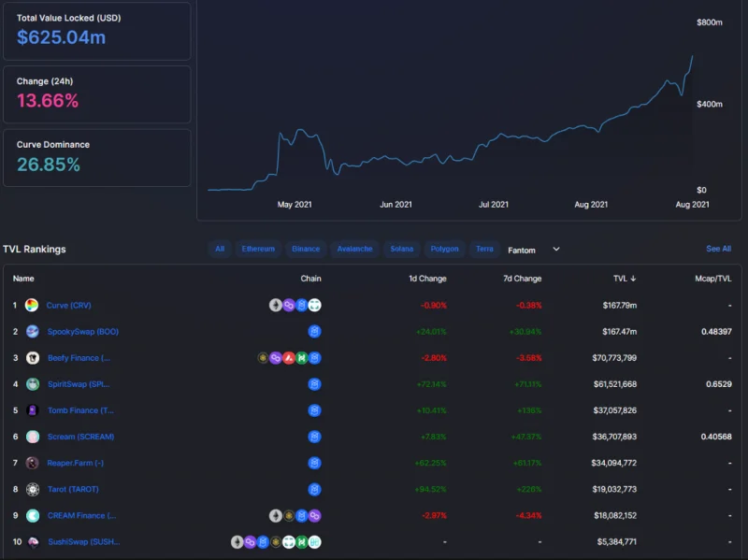Open the SushiSwap protocol link
The height and width of the screenshot is (560, 748).
pos(84,542)
